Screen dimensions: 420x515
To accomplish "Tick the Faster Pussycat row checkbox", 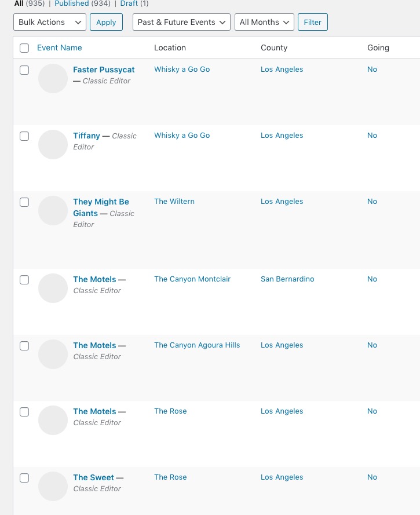I will click(24, 70).
